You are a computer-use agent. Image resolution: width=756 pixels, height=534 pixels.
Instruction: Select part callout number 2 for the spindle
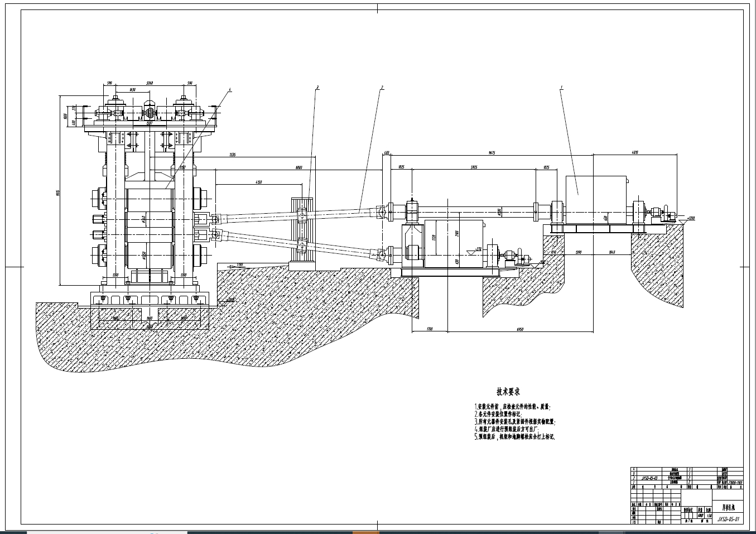click(382, 87)
